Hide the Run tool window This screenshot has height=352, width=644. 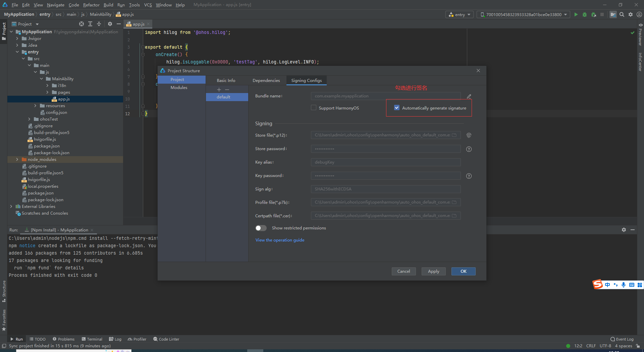633,230
